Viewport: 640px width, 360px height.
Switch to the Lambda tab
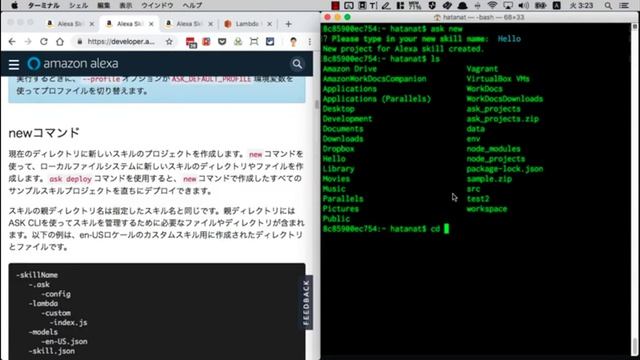point(247,24)
